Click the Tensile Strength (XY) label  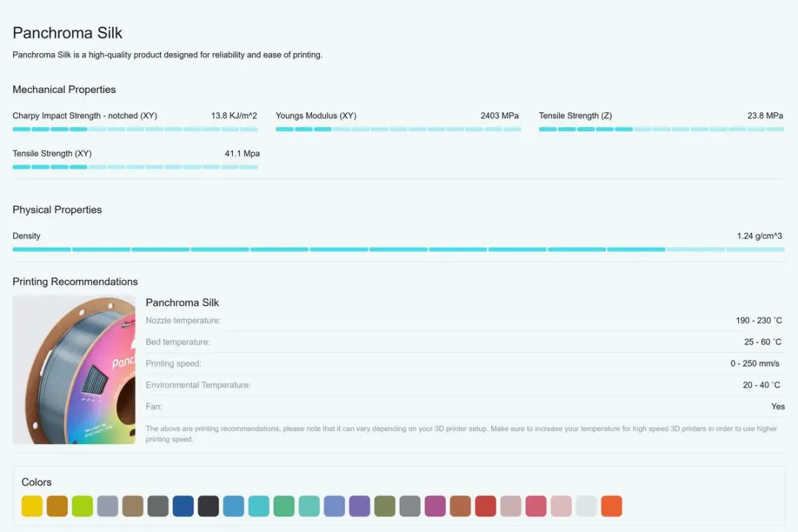point(52,154)
